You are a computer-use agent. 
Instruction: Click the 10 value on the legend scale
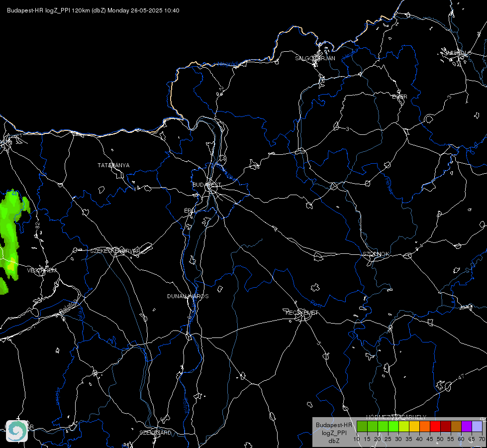tap(357, 439)
